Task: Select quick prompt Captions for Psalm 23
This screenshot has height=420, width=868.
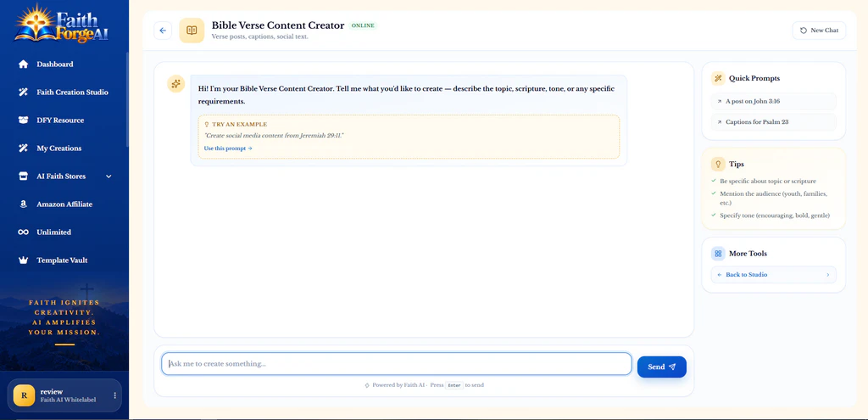Action: 773,122
